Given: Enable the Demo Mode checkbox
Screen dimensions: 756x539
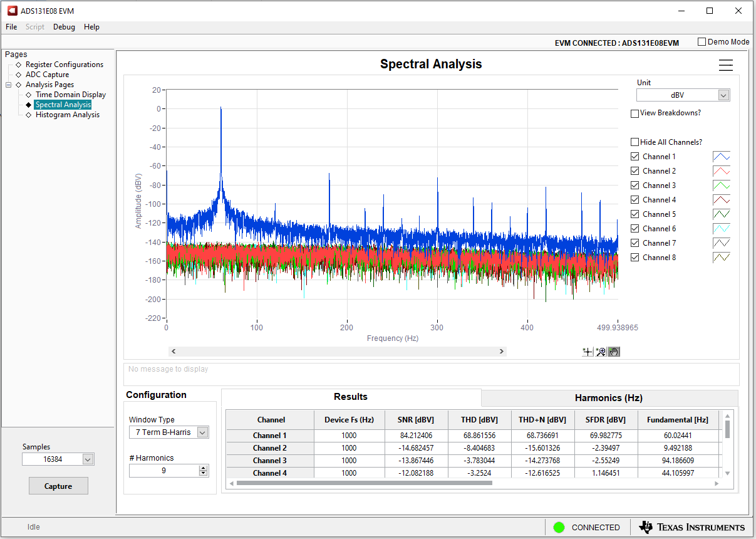Looking at the screenshot, I should click(x=702, y=42).
